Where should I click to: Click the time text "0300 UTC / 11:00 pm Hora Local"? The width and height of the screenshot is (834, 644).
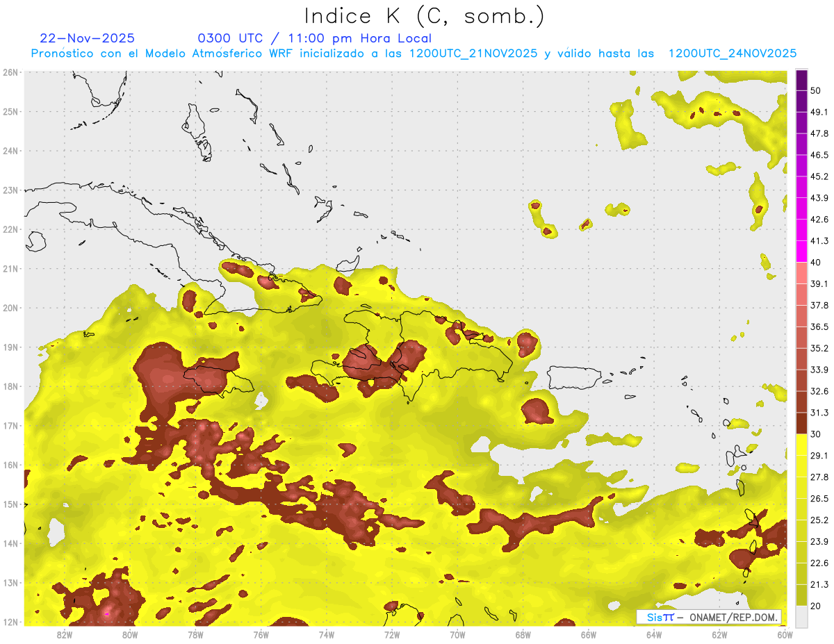pyautogui.click(x=315, y=38)
